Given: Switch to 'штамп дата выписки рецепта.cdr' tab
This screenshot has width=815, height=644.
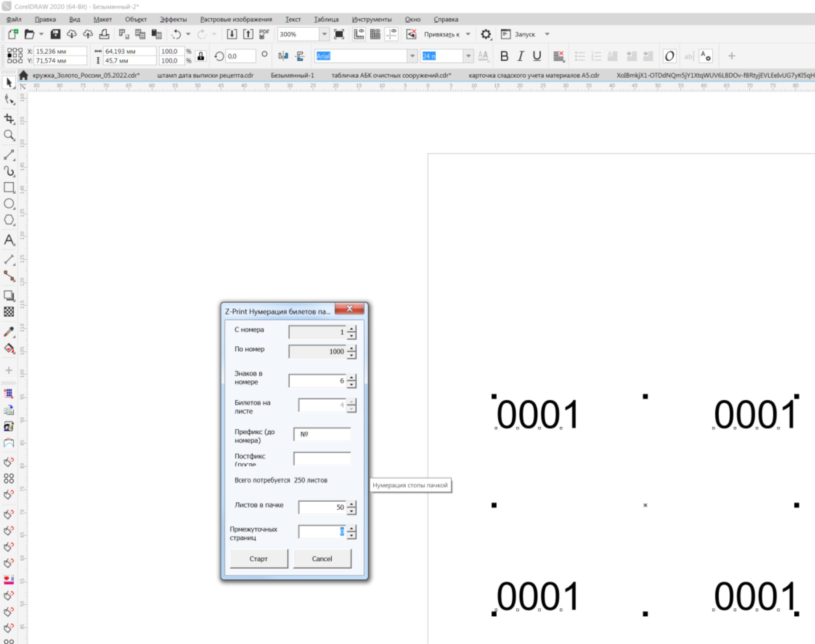Looking at the screenshot, I should point(205,76).
